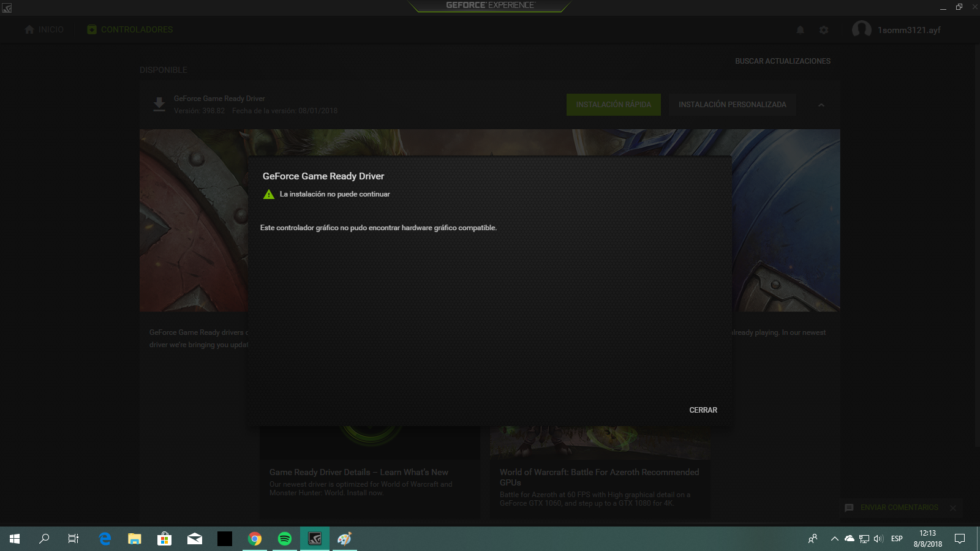Click GeForce Experience taskbar icon
Screen dimensions: 980x551
[315, 539]
